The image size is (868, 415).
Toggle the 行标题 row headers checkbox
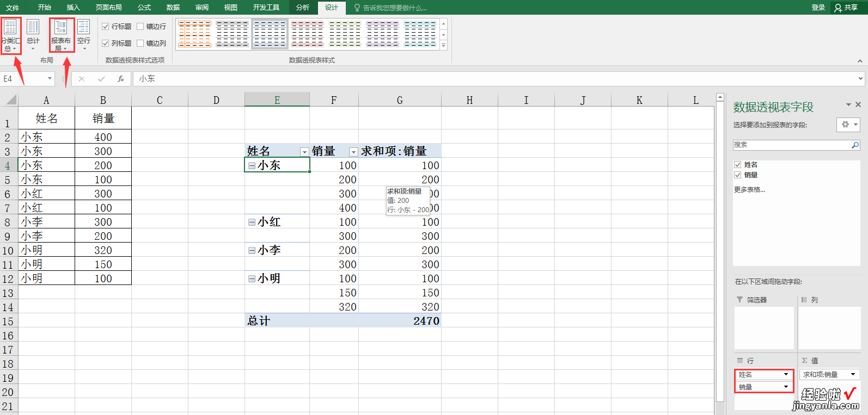click(106, 26)
